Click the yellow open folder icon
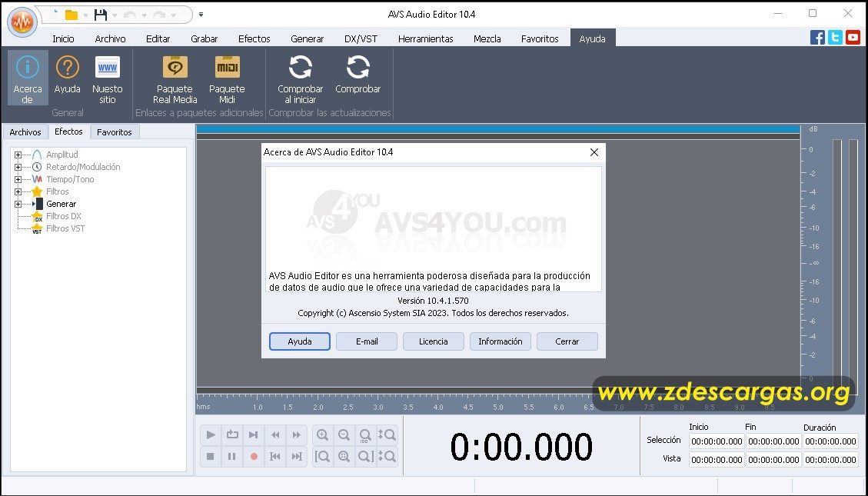The height and width of the screenshot is (496, 868). click(x=72, y=15)
